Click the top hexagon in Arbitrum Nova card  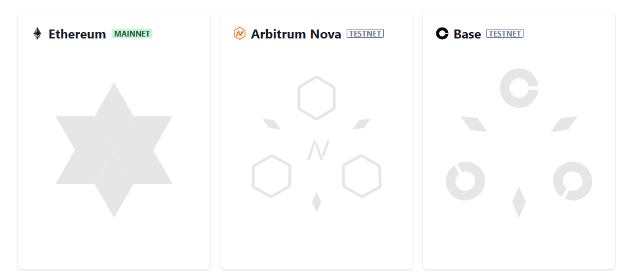click(317, 97)
